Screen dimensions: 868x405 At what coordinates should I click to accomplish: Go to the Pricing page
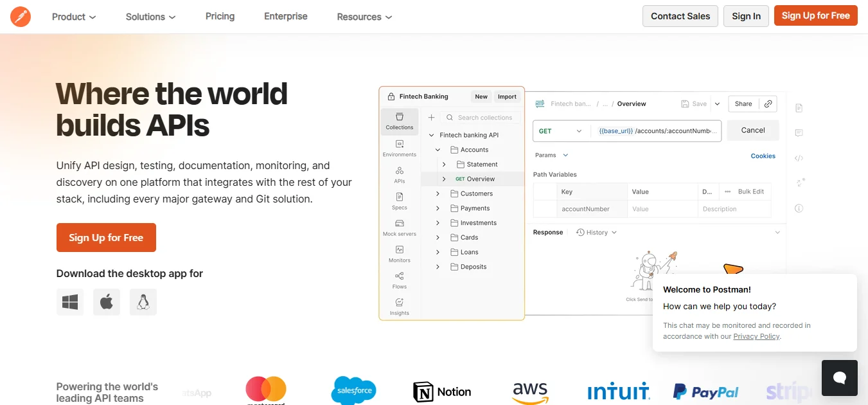[x=220, y=16]
